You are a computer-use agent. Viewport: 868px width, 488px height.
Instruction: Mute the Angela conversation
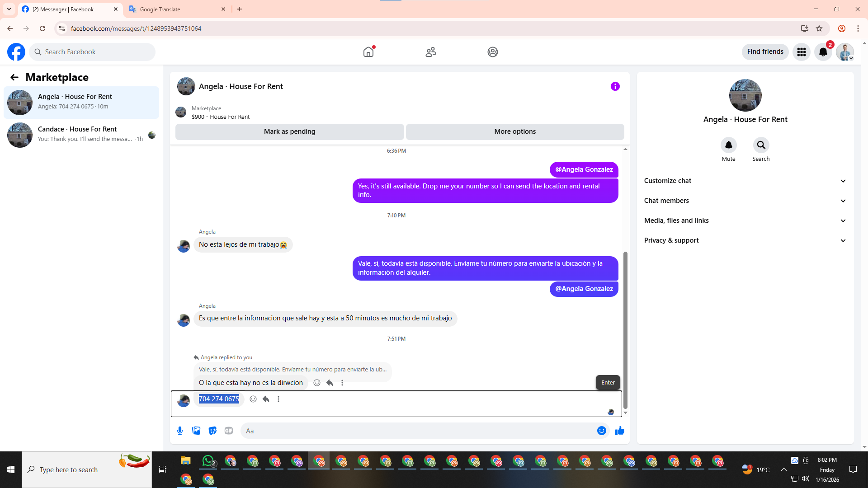pos(728,145)
